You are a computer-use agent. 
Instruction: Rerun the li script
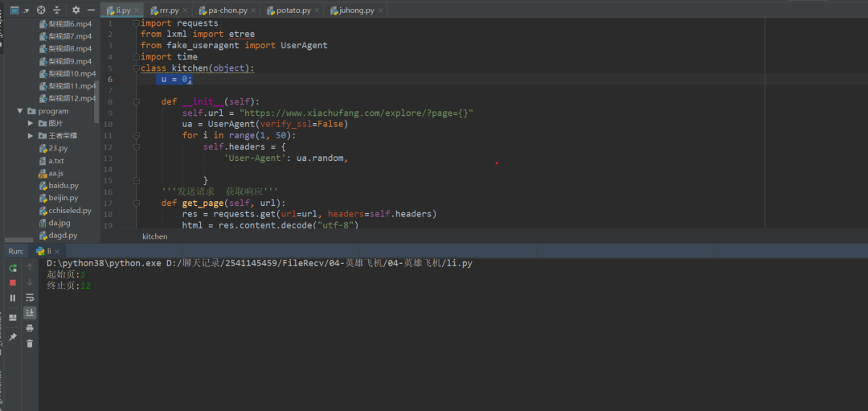click(13, 268)
